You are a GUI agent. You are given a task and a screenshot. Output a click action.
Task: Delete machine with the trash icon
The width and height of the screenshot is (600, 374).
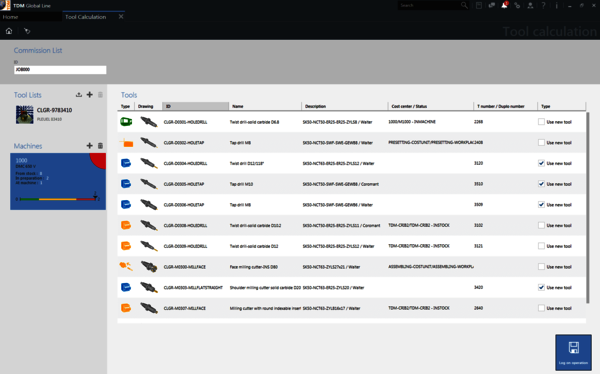click(x=100, y=145)
